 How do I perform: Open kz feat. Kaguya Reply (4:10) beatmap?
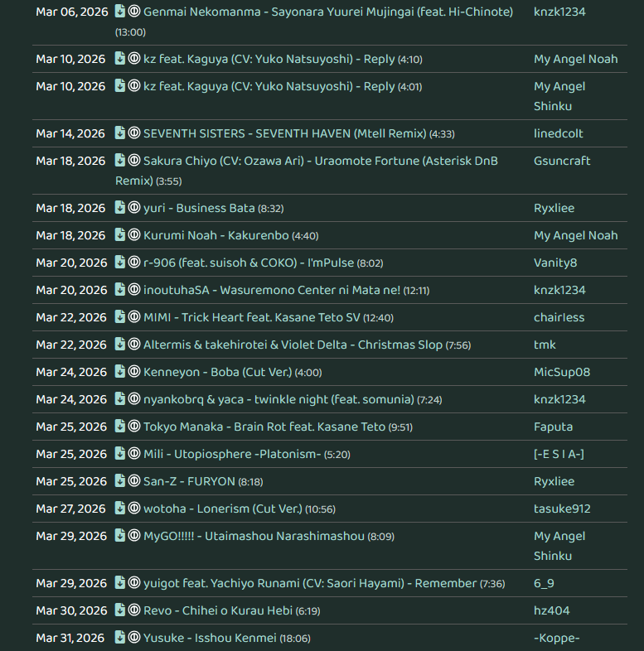[269, 59]
